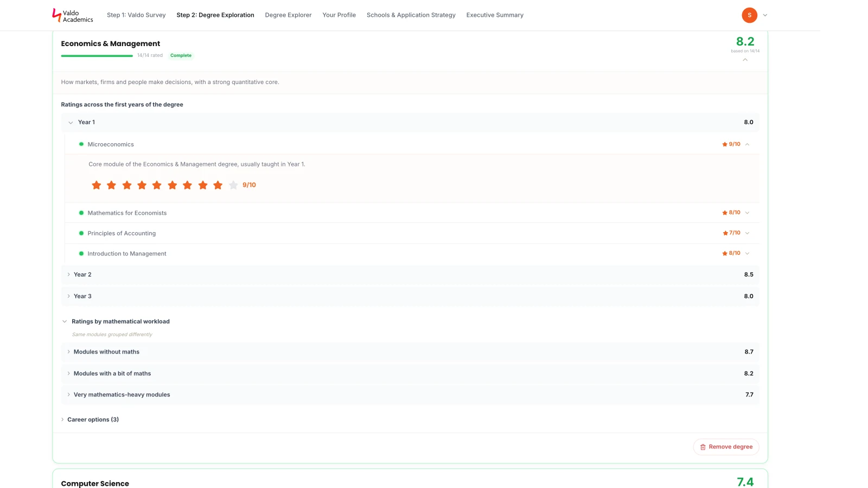868x488 pixels.
Task: Open Step 2: Degree Exploration tab
Action: point(215,15)
